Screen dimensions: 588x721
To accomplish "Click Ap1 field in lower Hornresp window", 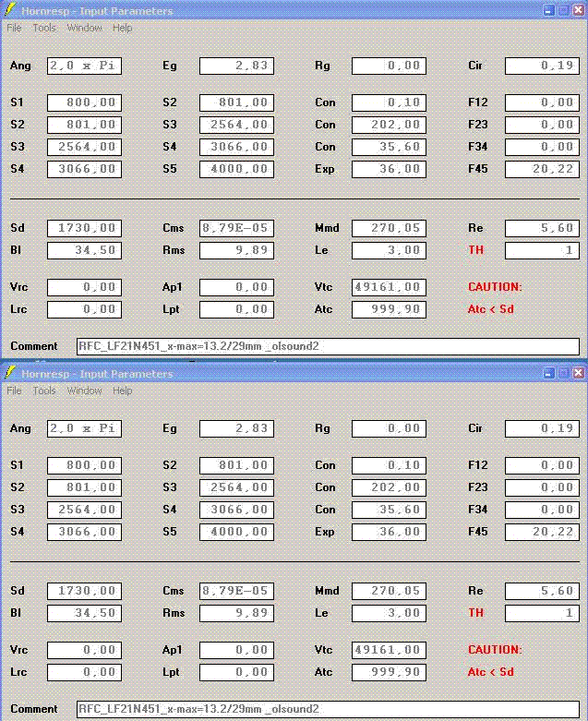I will click(x=236, y=650).
